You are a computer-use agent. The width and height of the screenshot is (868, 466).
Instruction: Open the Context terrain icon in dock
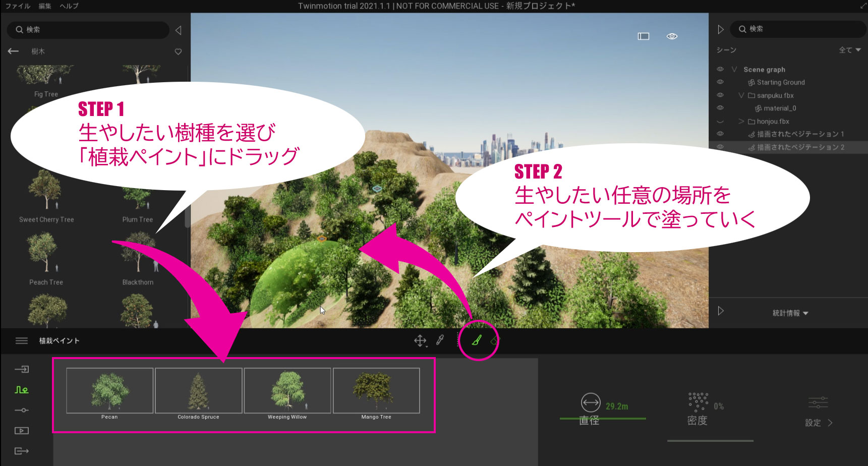tap(22, 390)
